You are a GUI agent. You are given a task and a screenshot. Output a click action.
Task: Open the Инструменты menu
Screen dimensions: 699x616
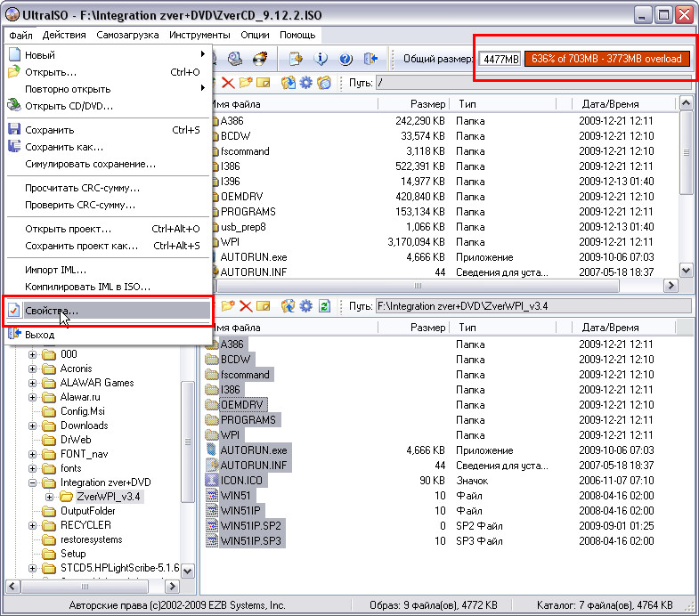pyautogui.click(x=199, y=35)
